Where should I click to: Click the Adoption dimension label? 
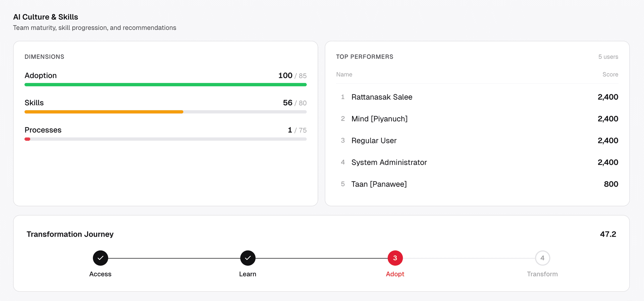[x=41, y=75]
